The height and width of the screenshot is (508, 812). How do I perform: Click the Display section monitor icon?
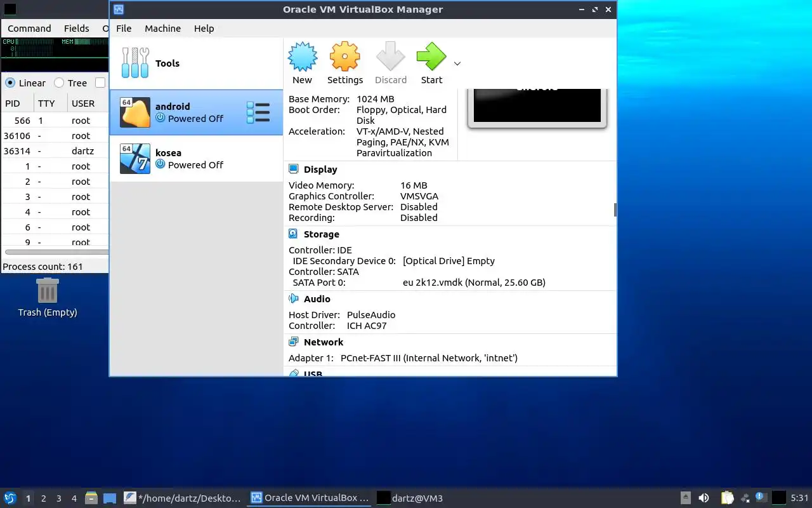tap(294, 170)
